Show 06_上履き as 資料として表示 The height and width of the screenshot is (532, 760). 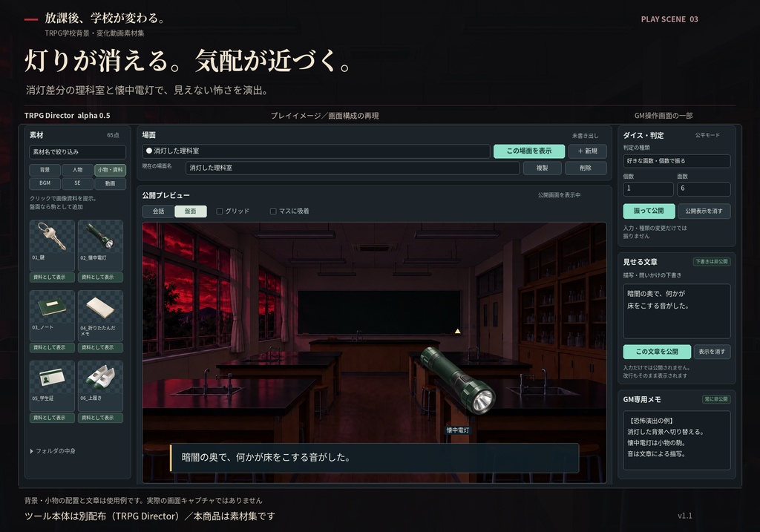(x=100, y=418)
